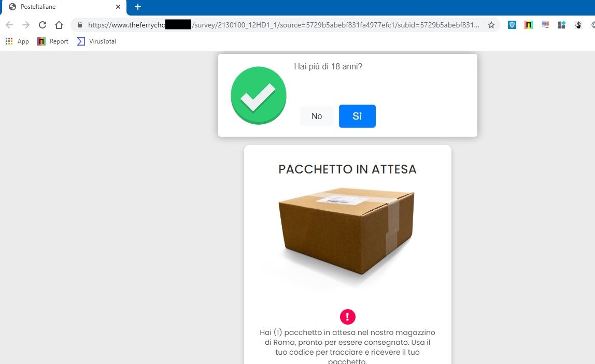Open the blue shield extension icon
The width and height of the screenshot is (595, 364).
(512, 25)
